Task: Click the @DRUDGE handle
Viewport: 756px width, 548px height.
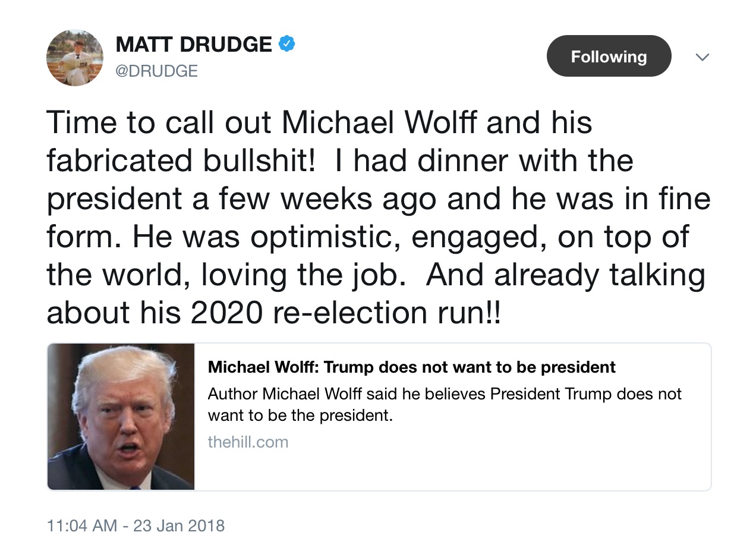Action: 156,71
